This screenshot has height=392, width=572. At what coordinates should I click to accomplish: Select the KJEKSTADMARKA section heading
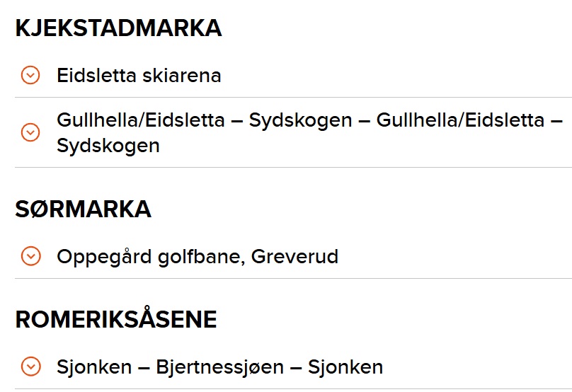coord(118,28)
